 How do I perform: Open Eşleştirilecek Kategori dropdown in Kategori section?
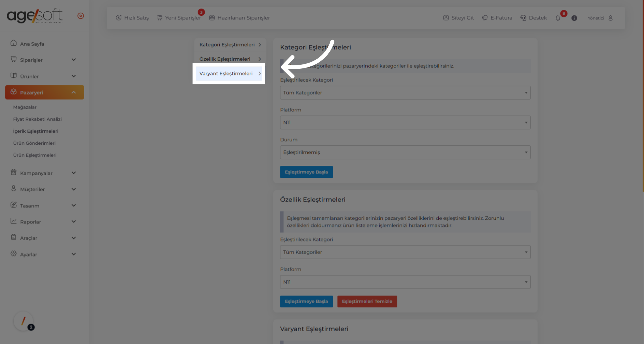tap(405, 92)
